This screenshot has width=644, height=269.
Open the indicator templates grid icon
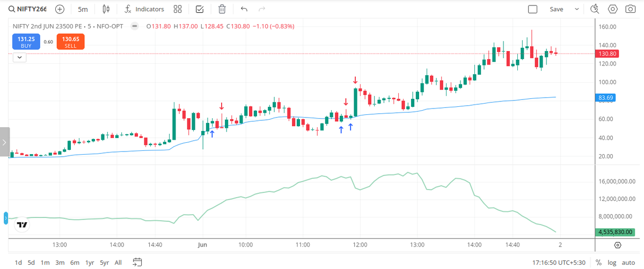coord(178,9)
